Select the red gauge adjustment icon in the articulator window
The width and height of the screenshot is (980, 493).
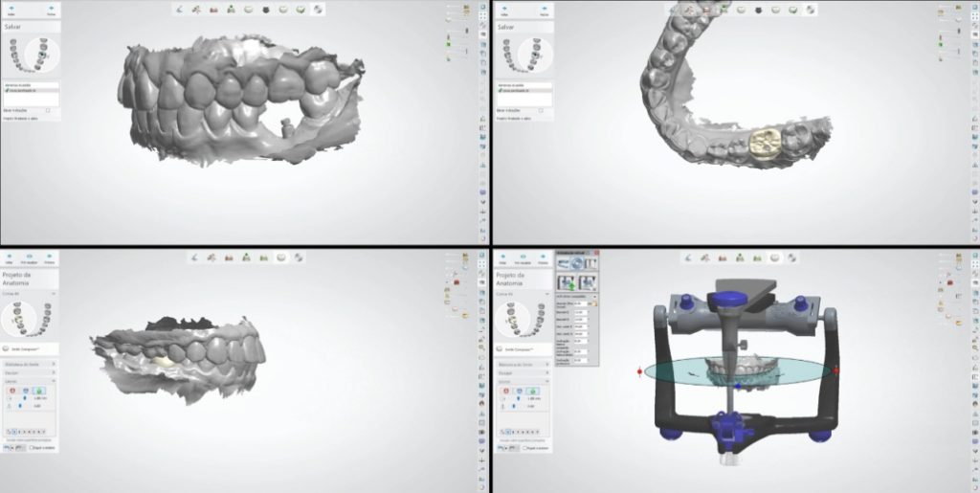[505, 391]
